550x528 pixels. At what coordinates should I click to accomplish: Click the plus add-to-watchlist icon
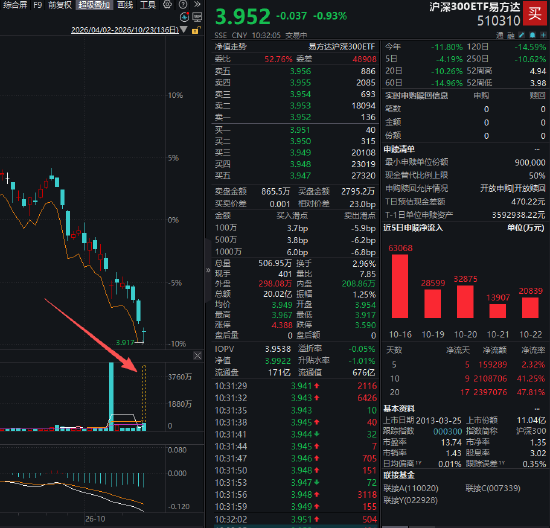tap(543, 35)
